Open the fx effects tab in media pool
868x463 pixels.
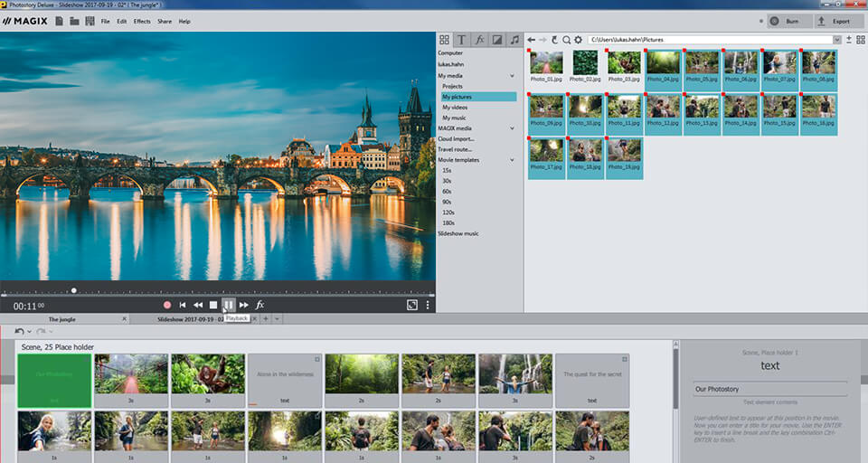coord(479,40)
